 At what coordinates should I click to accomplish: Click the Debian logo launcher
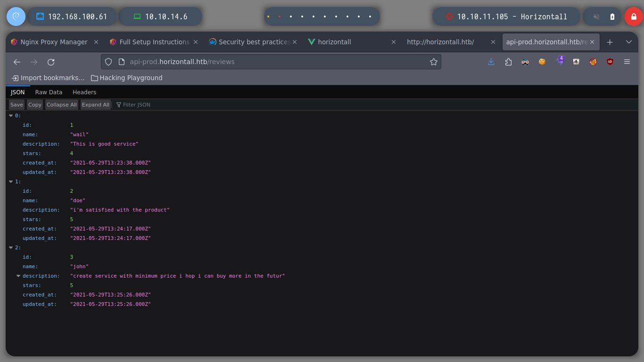16,16
